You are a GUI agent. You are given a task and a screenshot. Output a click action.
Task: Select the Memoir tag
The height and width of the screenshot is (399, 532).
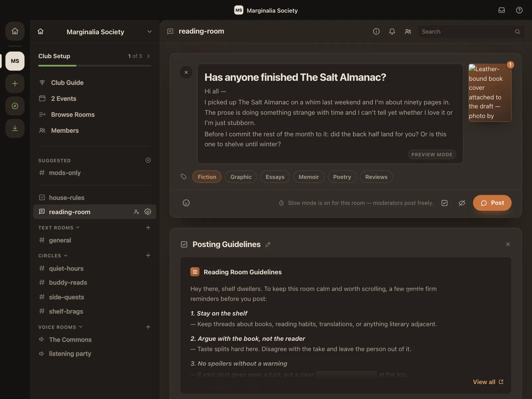pos(309,177)
